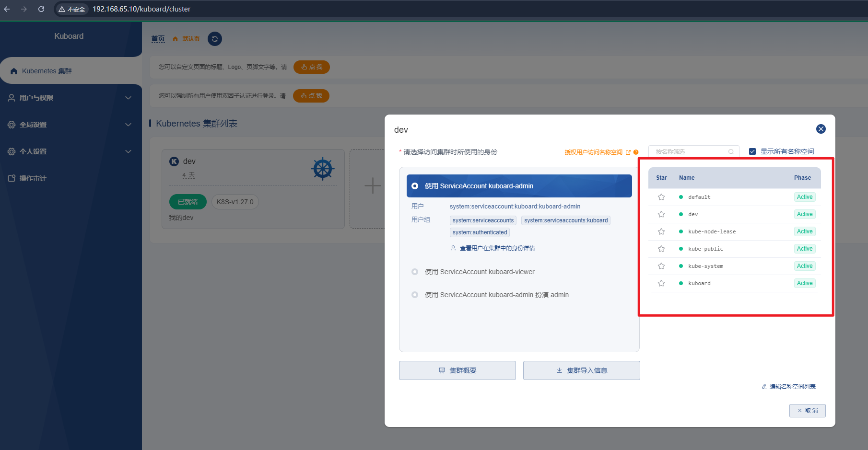
Task: Open the default namespace row
Action: [734, 197]
